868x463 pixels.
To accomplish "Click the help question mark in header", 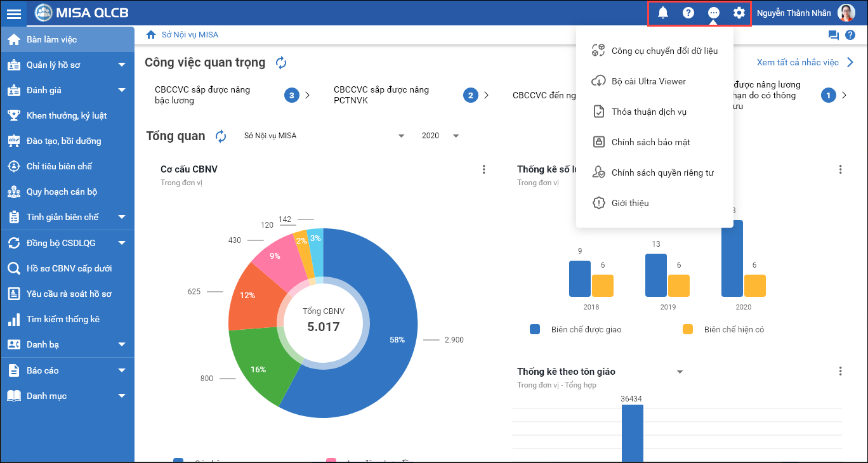I will 688,13.
